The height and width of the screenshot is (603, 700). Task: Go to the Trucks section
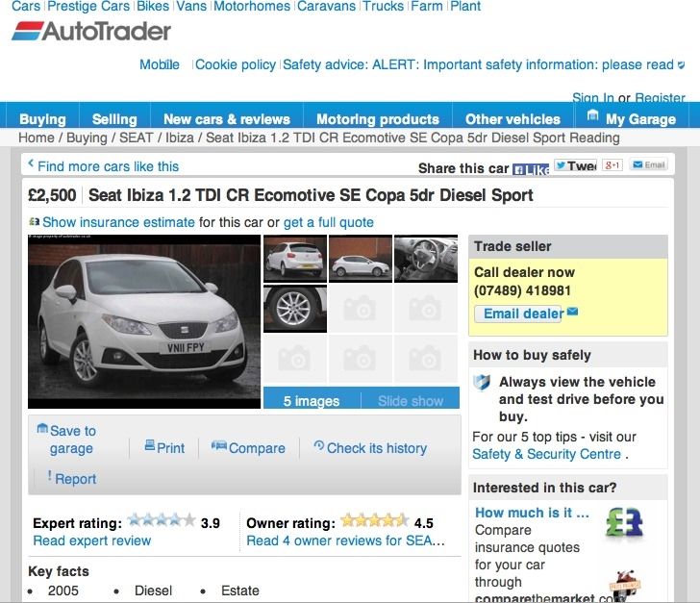point(383,7)
